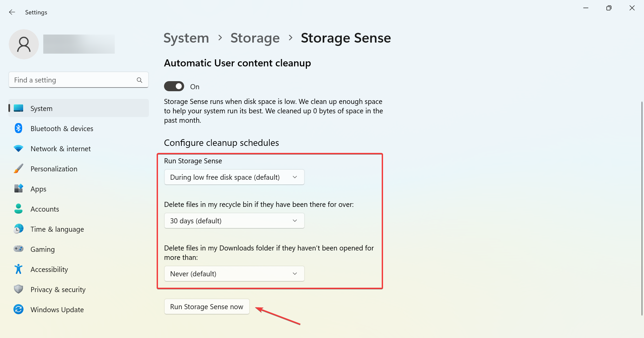
Task: Select Accounts in the sidebar
Action: coord(45,209)
